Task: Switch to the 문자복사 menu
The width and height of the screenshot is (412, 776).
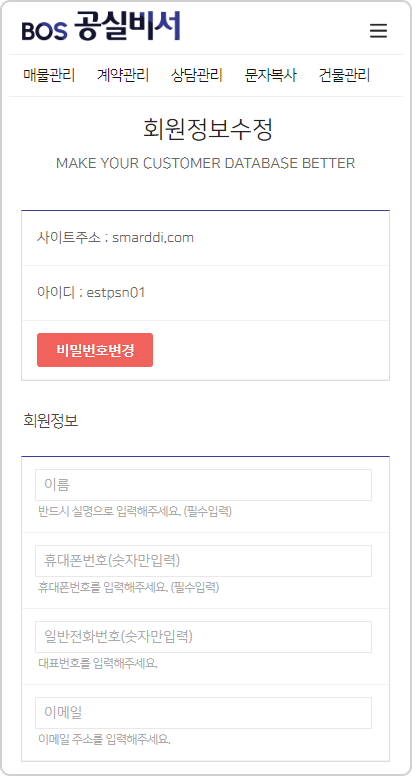Action: click(x=270, y=76)
